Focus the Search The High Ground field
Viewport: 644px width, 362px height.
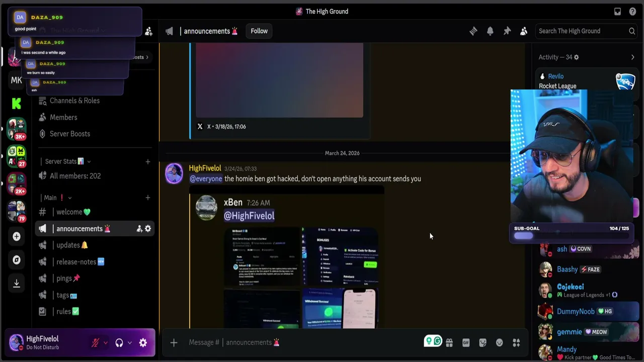pyautogui.click(x=587, y=31)
